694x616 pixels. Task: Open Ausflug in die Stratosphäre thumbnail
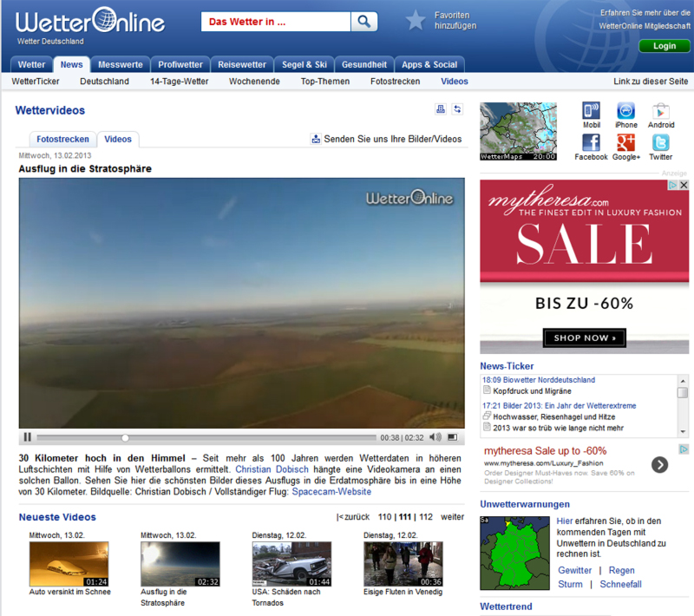[x=180, y=564]
